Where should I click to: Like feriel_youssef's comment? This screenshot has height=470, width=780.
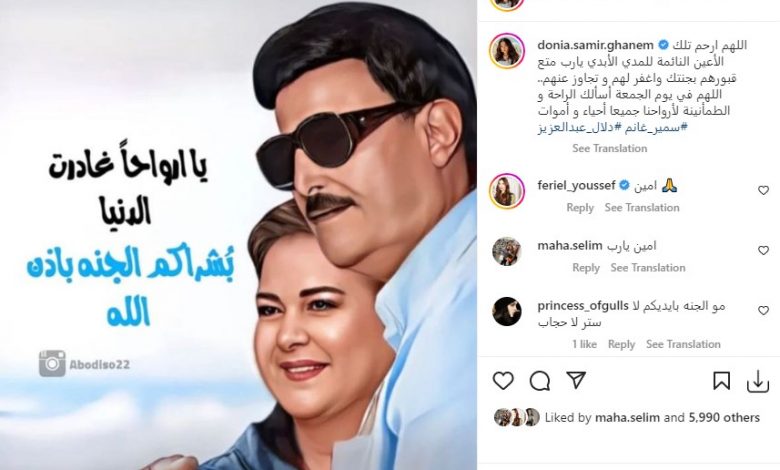point(763,190)
